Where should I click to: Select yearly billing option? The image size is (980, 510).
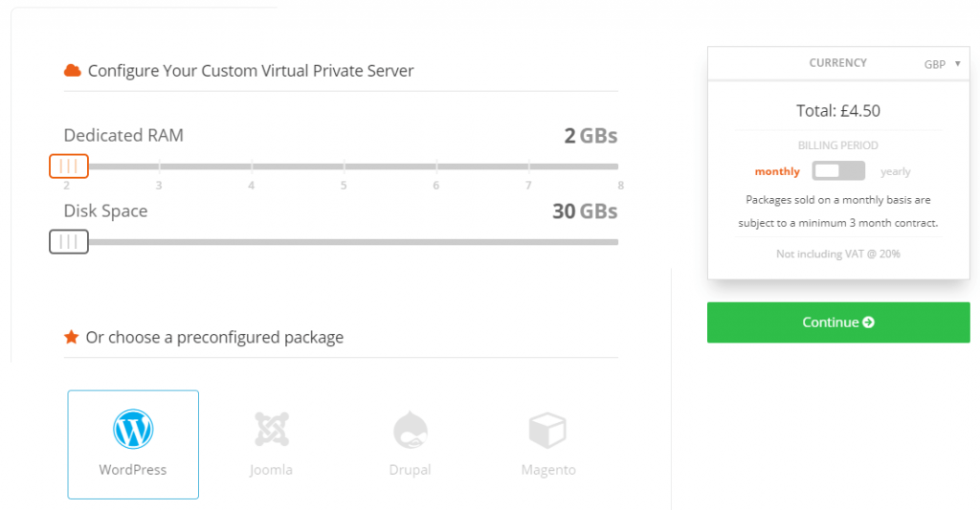(895, 171)
